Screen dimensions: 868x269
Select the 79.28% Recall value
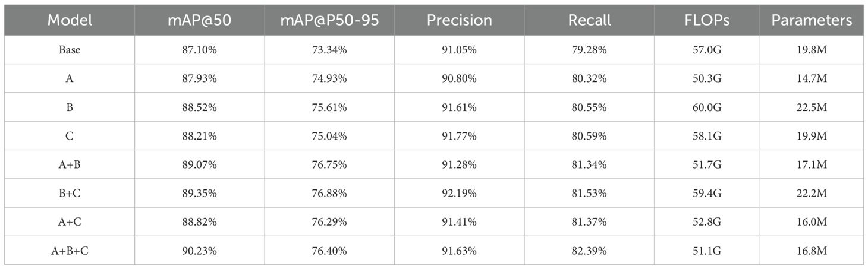tap(589, 50)
